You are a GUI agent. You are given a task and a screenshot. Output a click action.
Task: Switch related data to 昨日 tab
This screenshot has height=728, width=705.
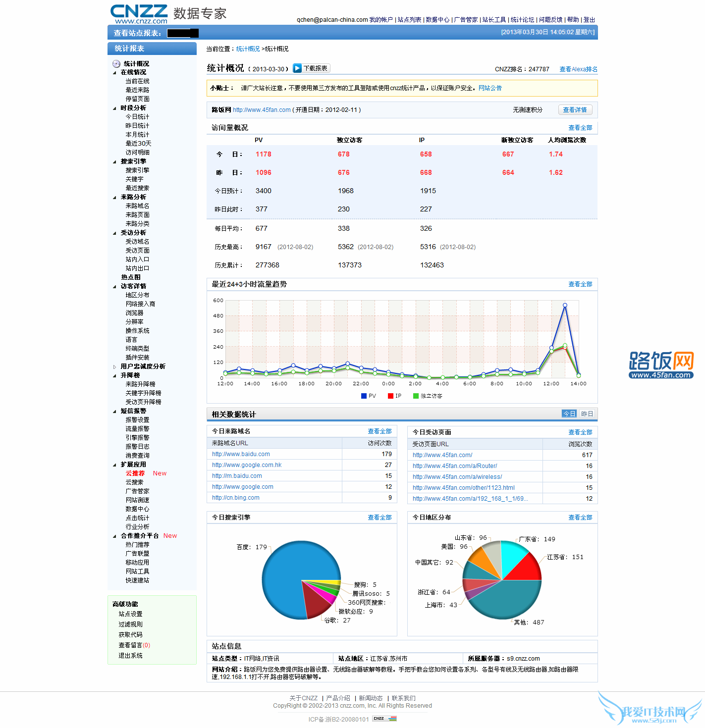pyautogui.click(x=587, y=414)
